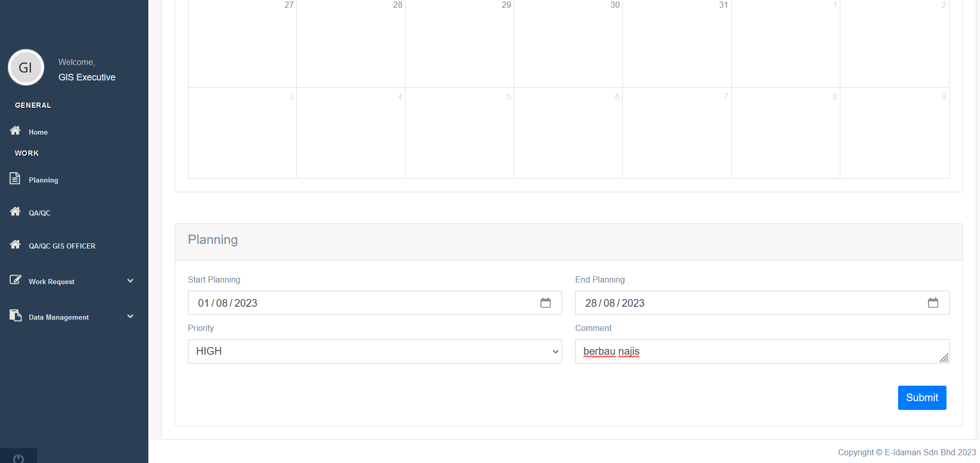Select calendar day 30 cell
980x463 pixels.
tap(568, 44)
